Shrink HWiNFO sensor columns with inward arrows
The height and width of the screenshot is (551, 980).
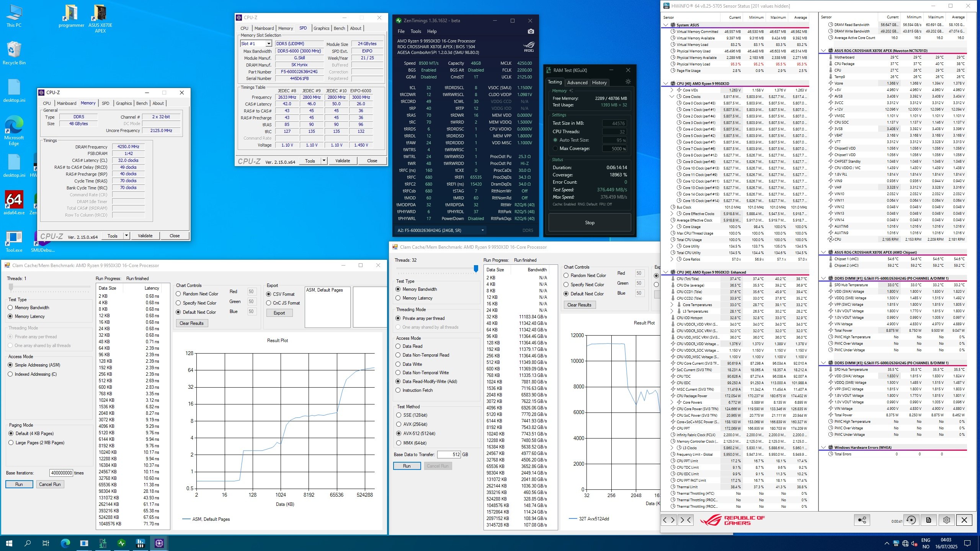[x=685, y=520]
